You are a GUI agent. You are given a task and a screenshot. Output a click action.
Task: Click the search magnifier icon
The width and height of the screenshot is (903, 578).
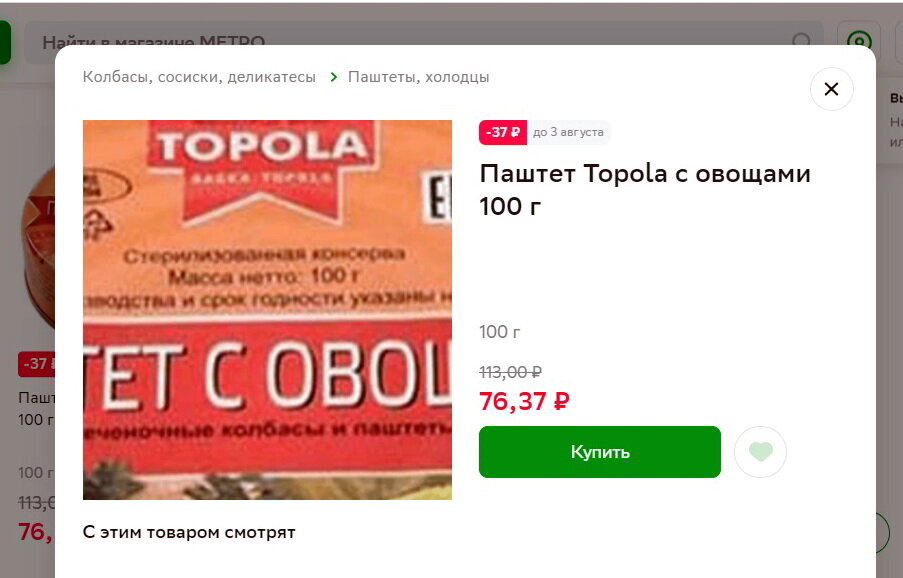pos(801,41)
